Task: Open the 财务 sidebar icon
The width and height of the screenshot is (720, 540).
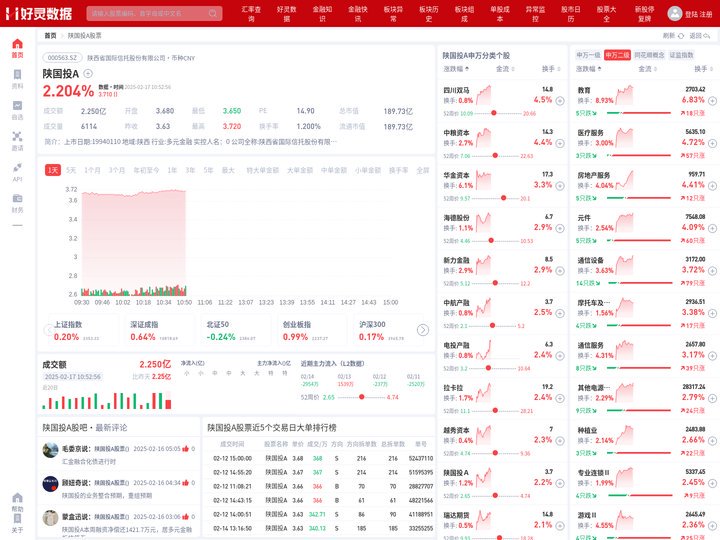Action: pos(17,198)
